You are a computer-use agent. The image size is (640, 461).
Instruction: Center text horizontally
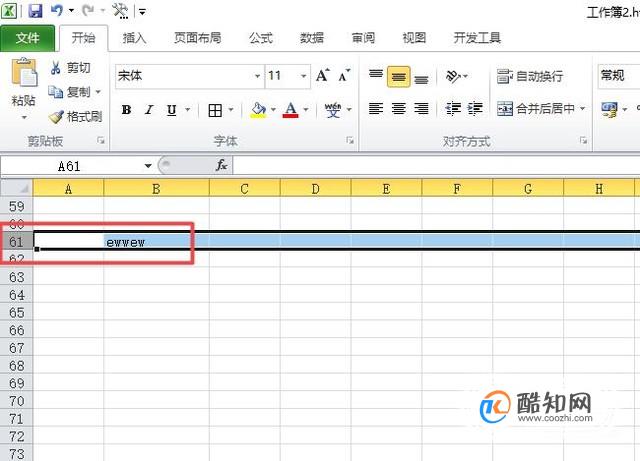click(x=398, y=108)
